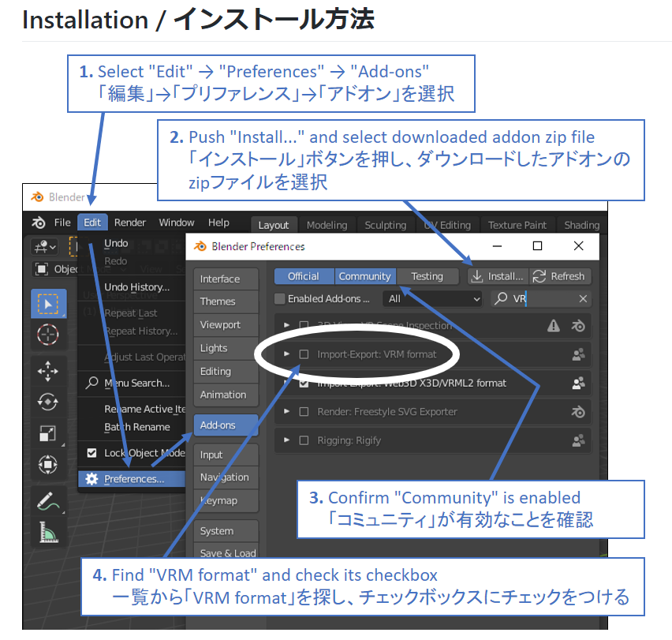The height and width of the screenshot is (640, 672).
Task: Expand the Rigging: Rigify details
Action: click(x=287, y=440)
